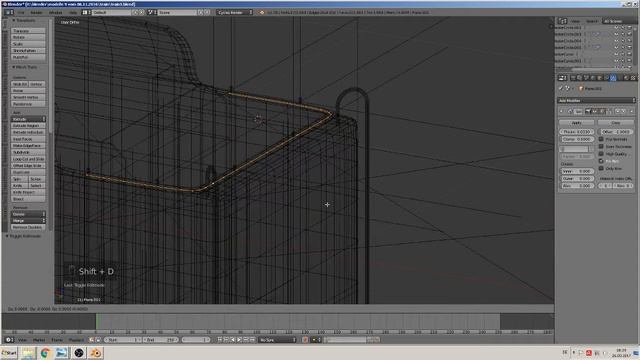
Task: Click the Loop Cut and Slide button
Action: coord(28,159)
